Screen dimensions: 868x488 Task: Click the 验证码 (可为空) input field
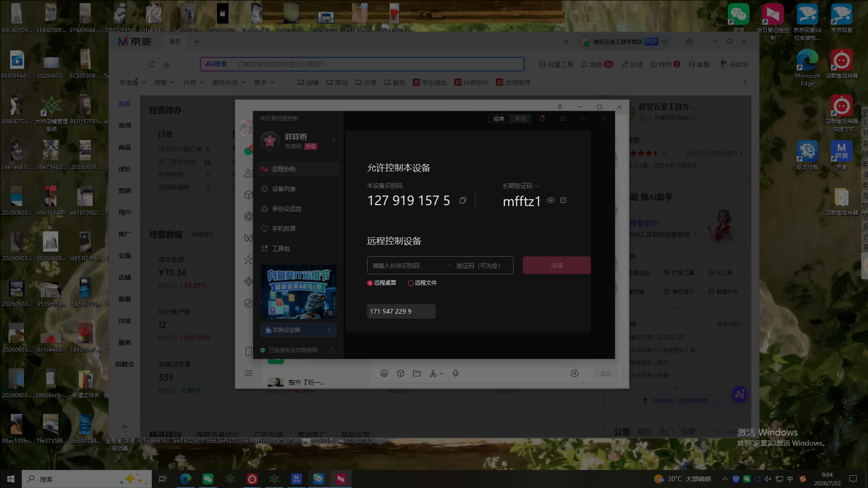[x=483, y=266]
